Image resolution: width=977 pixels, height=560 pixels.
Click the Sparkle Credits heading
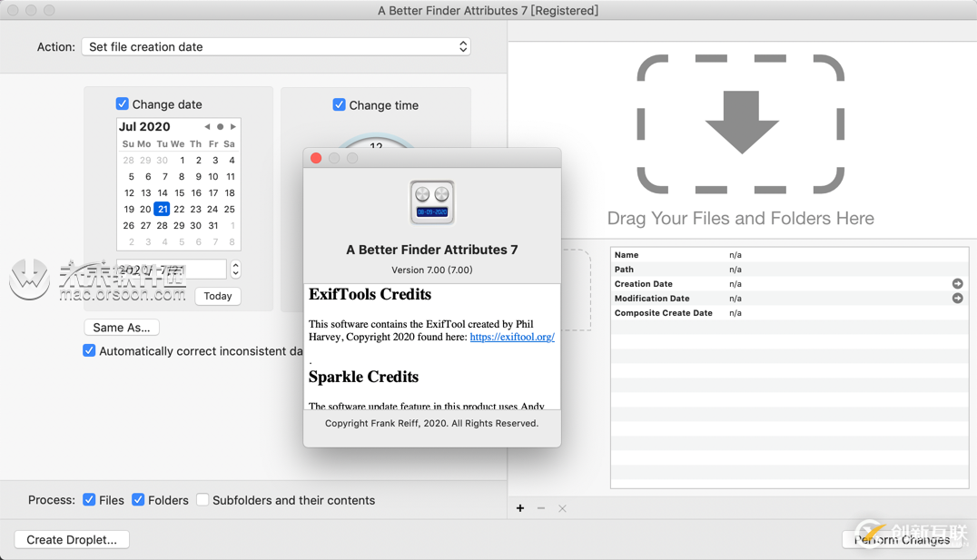[x=363, y=377]
